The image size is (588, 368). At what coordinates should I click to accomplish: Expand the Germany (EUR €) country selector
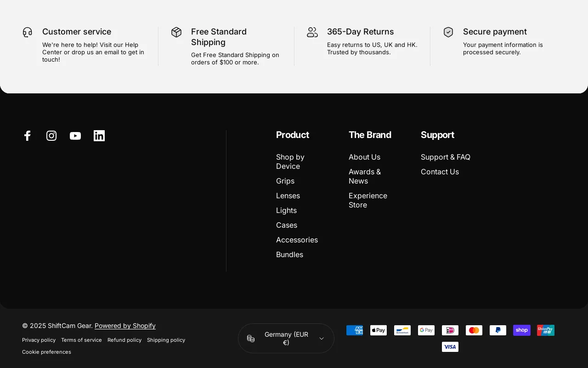[286, 339]
